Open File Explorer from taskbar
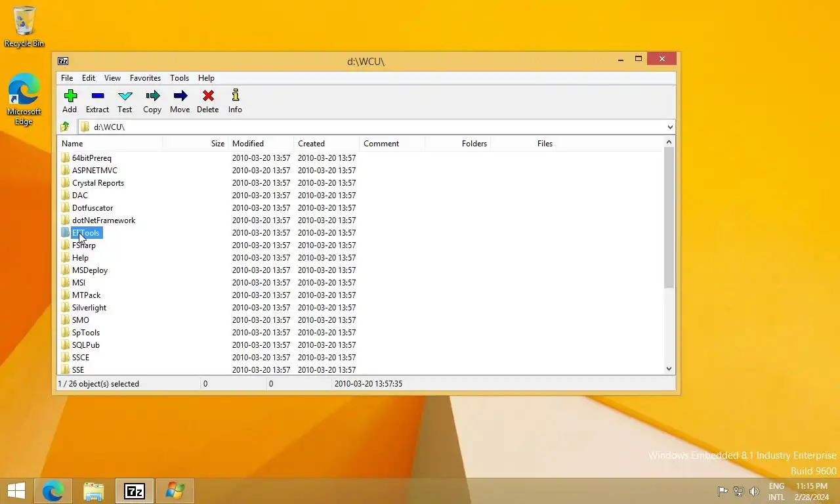 94,491
